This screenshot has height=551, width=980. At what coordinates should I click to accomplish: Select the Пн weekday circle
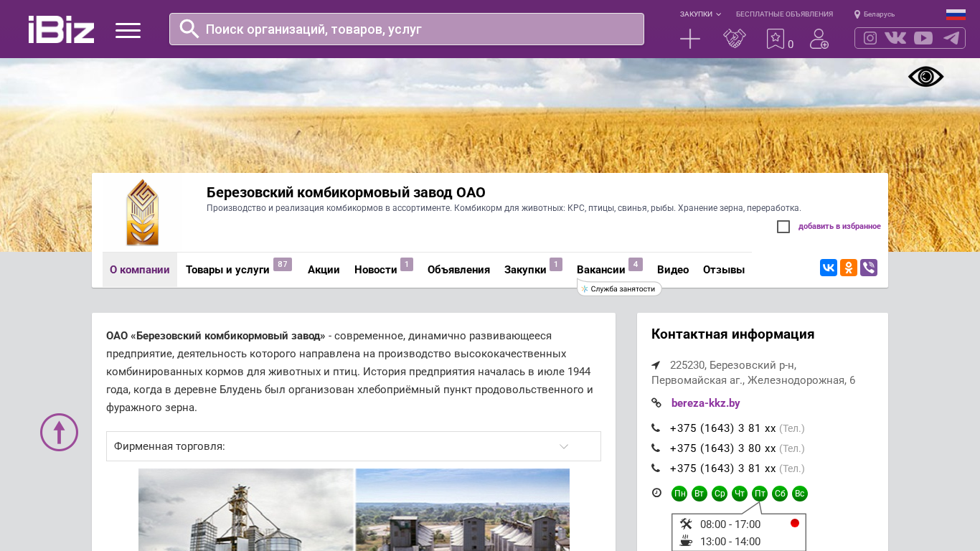(x=679, y=494)
